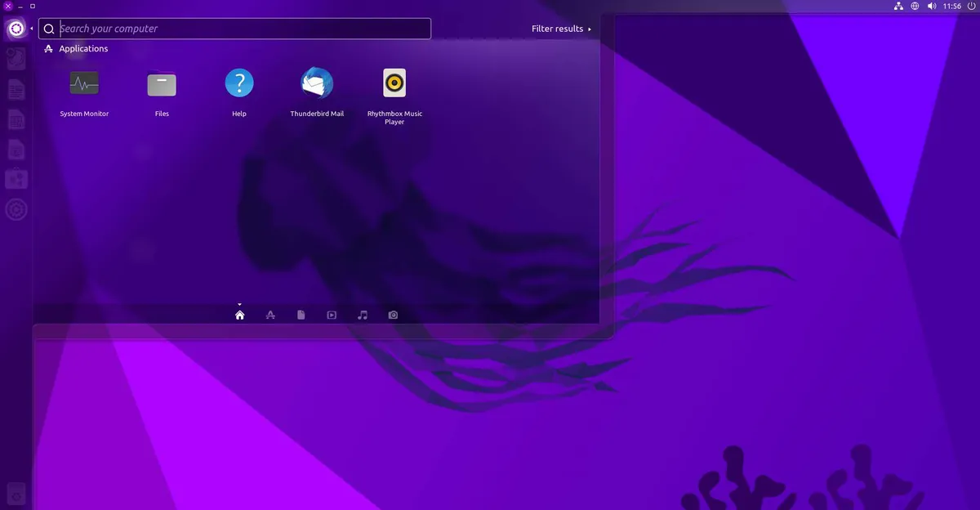Image resolution: width=980 pixels, height=510 pixels.
Task: Select the Home lens icon
Action: pos(240,315)
